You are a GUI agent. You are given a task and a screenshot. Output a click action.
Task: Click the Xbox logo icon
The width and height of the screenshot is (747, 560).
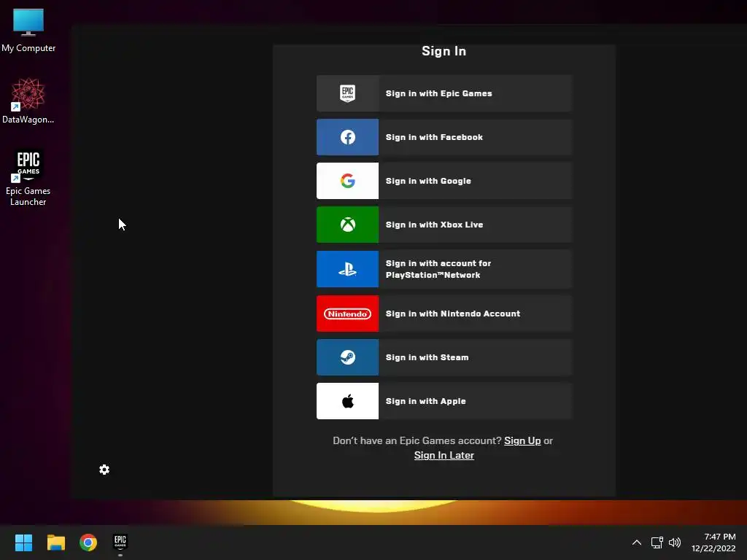point(347,225)
